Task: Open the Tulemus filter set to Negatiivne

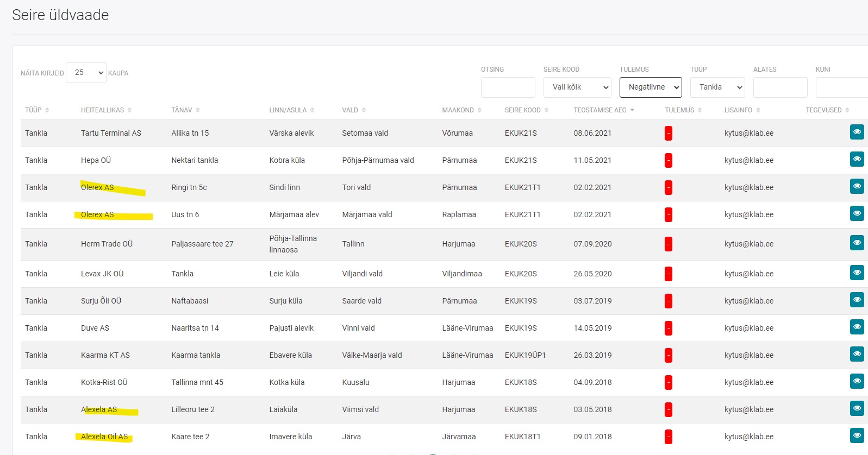Action: (651, 87)
